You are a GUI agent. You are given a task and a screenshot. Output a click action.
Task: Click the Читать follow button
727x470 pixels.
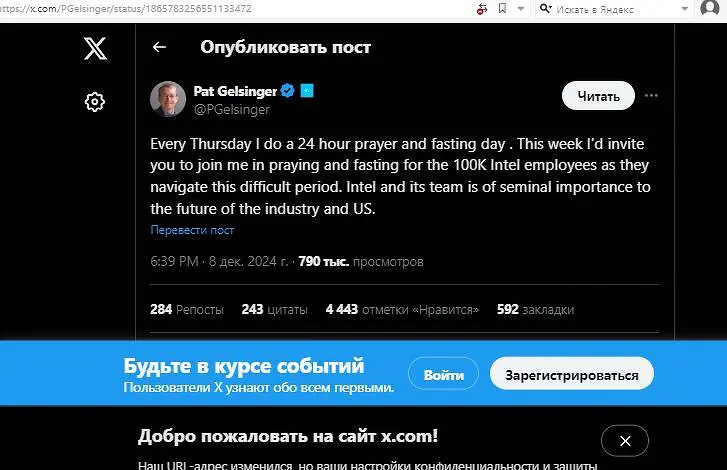(x=598, y=96)
